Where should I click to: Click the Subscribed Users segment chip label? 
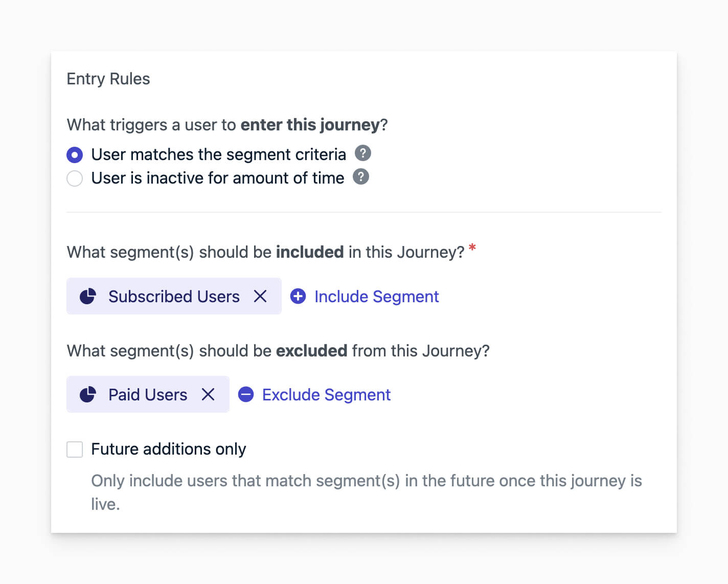click(x=174, y=297)
